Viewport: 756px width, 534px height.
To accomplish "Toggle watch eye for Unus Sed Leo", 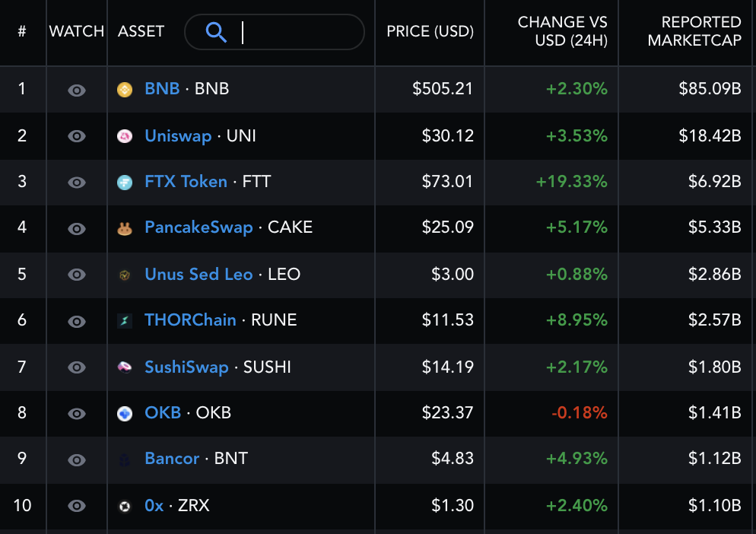I will coord(77,275).
